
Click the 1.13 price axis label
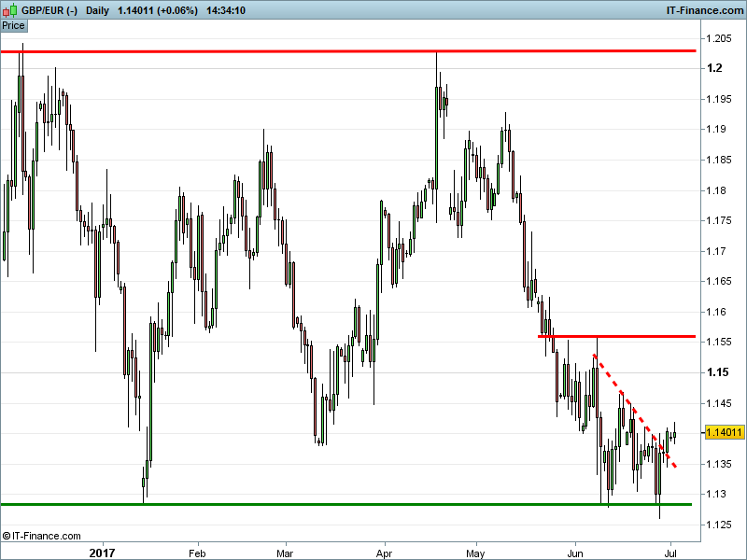[716, 494]
